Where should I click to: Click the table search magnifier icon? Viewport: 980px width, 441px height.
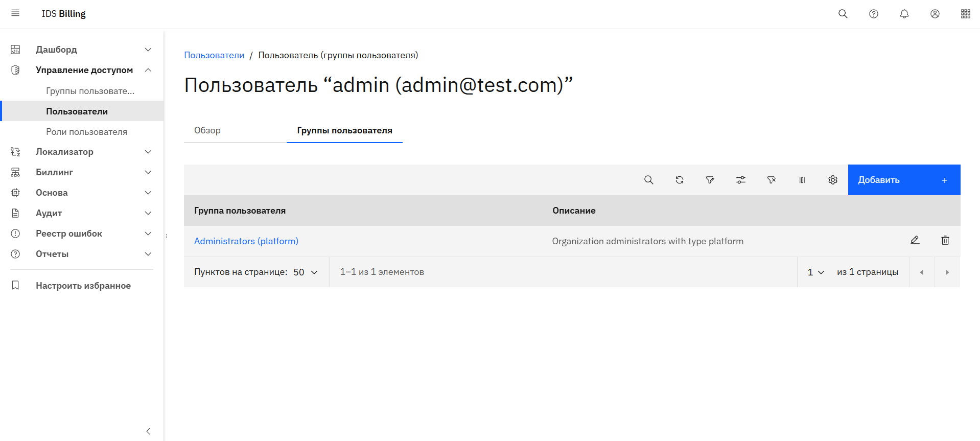pos(648,180)
